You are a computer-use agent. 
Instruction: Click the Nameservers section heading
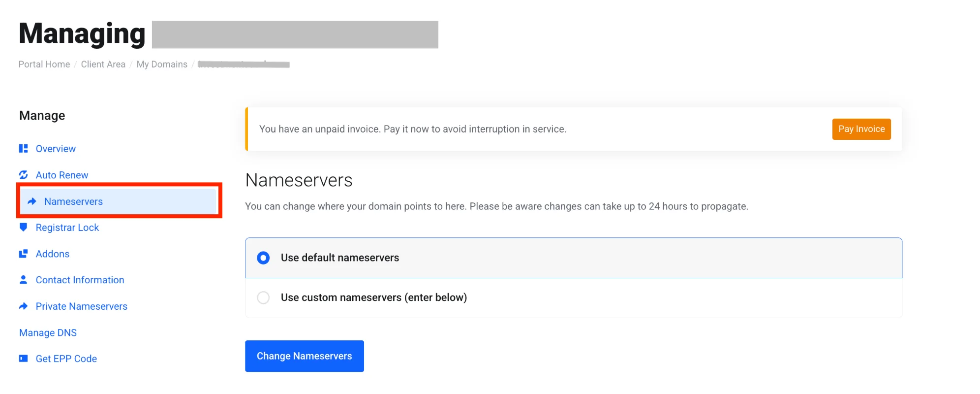(x=299, y=180)
